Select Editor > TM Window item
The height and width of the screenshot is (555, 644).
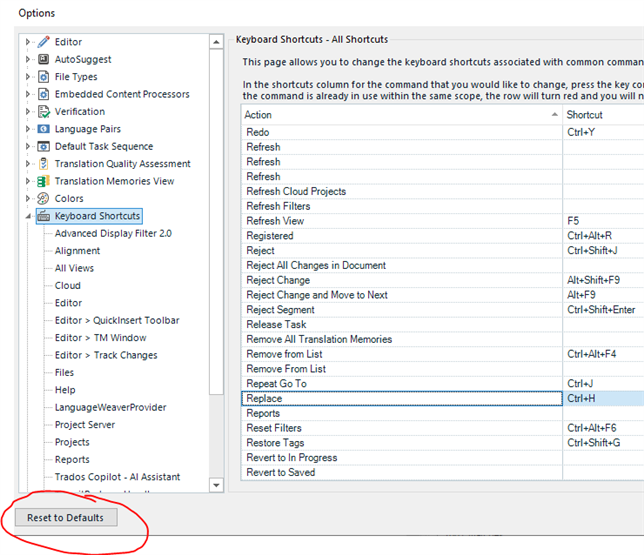coord(101,338)
